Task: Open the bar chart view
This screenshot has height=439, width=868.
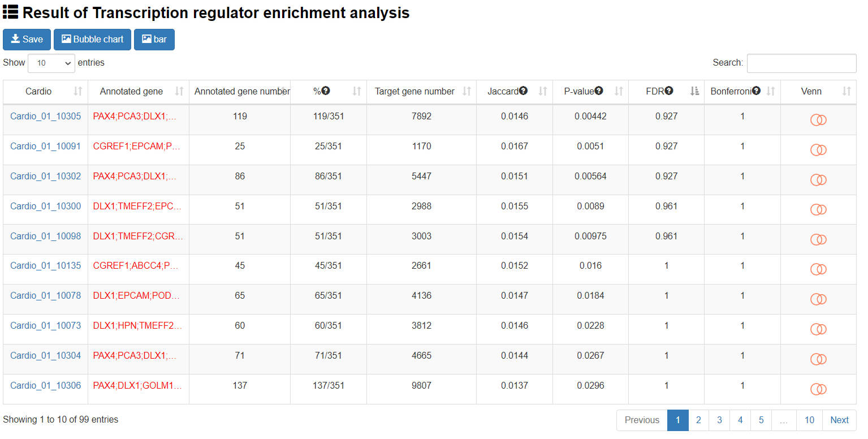Action: click(154, 40)
